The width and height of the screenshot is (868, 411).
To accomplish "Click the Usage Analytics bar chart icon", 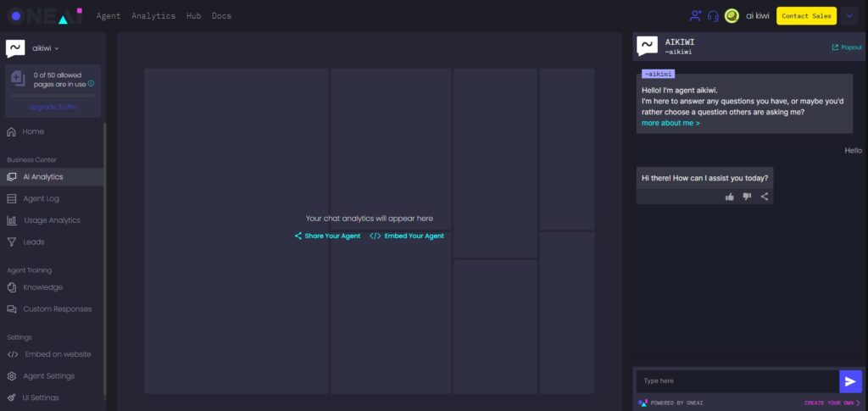I will pos(12,220).
